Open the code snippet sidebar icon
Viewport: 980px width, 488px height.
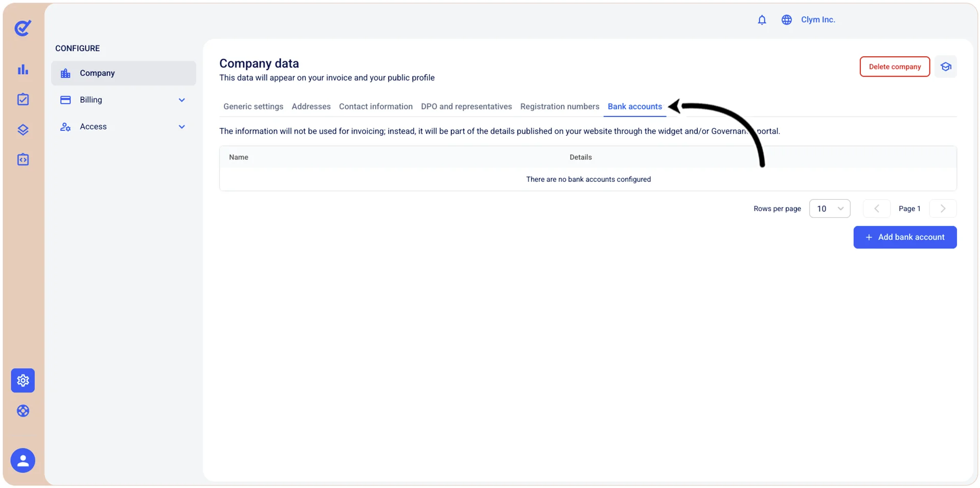(x=23, y=159)
